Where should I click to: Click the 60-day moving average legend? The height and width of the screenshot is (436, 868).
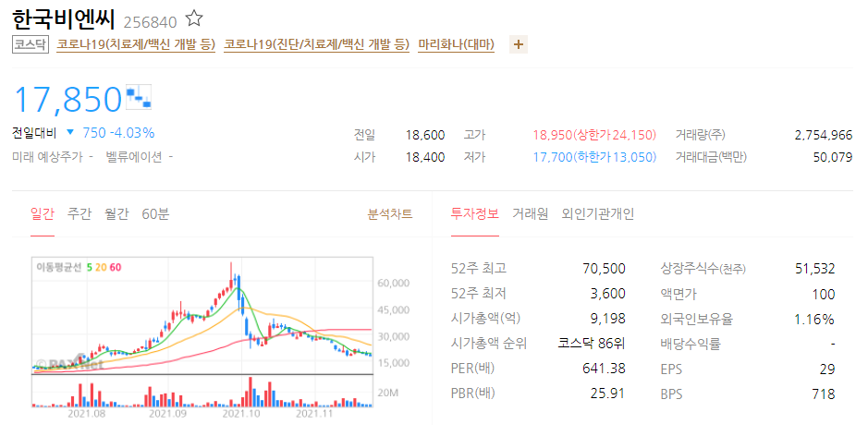point(116,267)
